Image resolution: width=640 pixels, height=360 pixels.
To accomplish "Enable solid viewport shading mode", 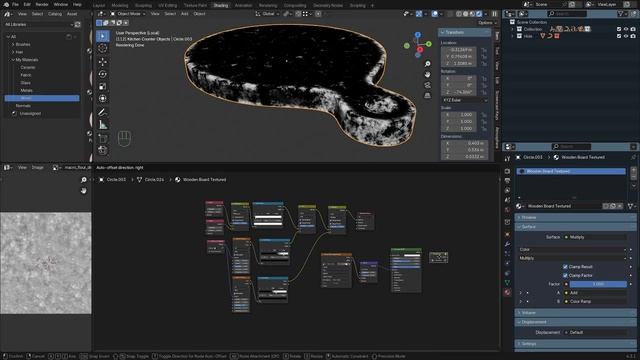I will pyautogui.click(x=466, y=14).
